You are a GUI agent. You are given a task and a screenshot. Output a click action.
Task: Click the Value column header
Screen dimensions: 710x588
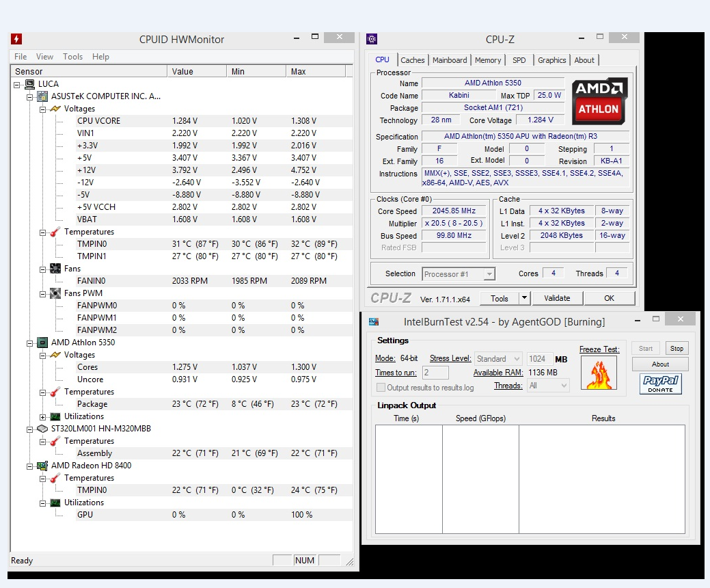[197, 72]
